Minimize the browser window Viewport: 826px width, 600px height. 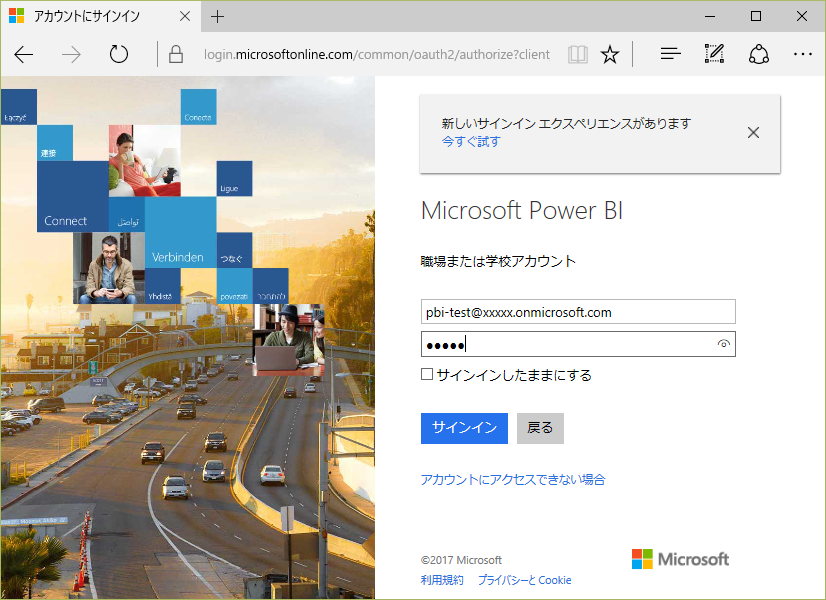[710, 16]
